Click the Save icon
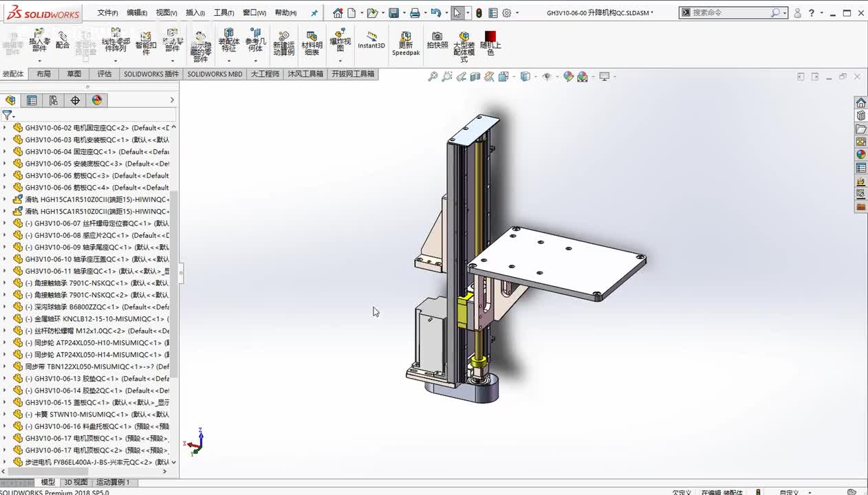This screenshot has width=868, height=495. [393, 12]
